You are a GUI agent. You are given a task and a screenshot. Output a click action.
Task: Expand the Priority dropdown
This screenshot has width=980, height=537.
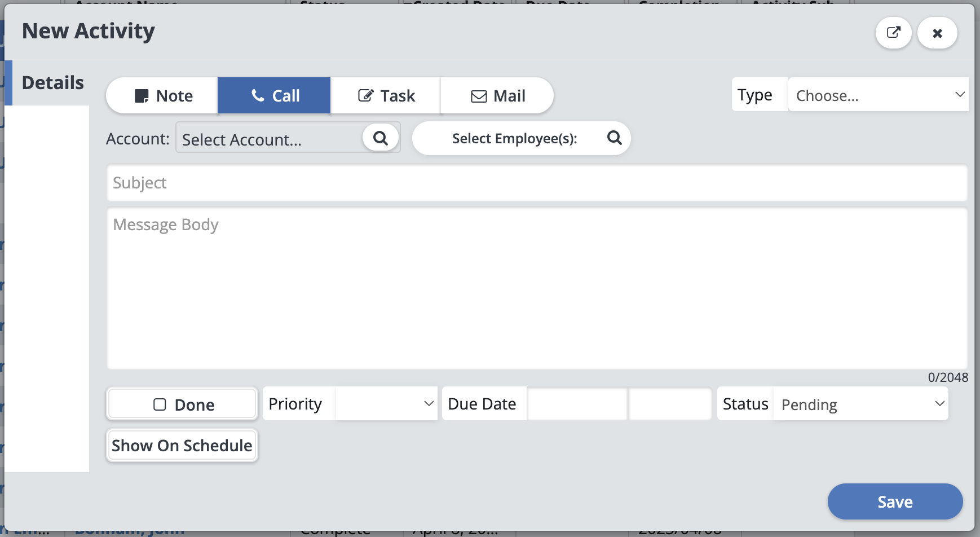[x=386, y=404]
